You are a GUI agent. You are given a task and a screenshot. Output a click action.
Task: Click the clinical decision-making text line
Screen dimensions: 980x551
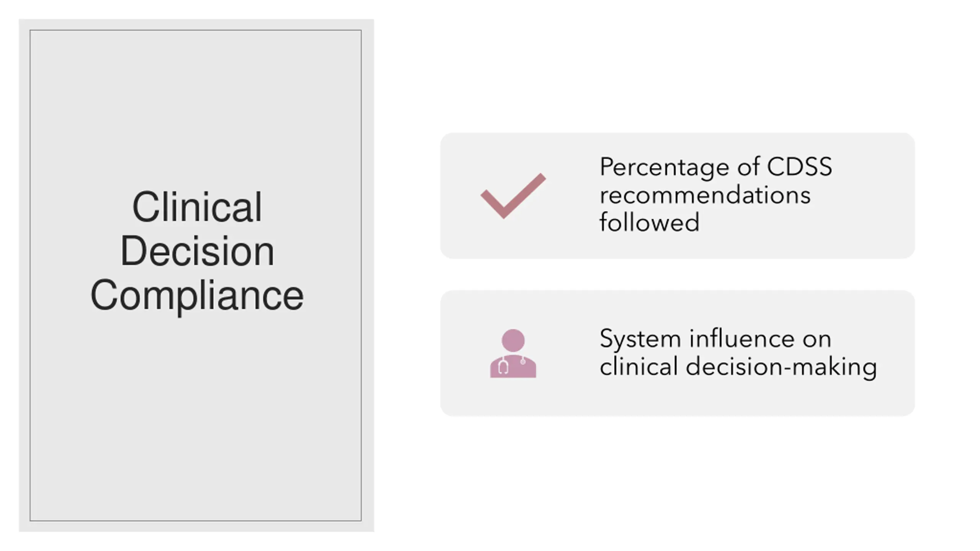[738, 367]
